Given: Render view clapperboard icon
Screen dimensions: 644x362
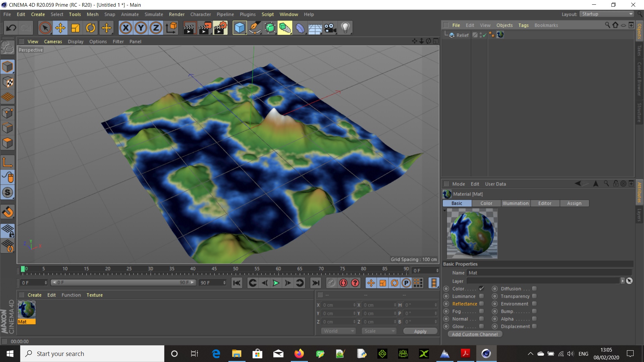Looking at the screenshot, I should click(x=190, y=28).
